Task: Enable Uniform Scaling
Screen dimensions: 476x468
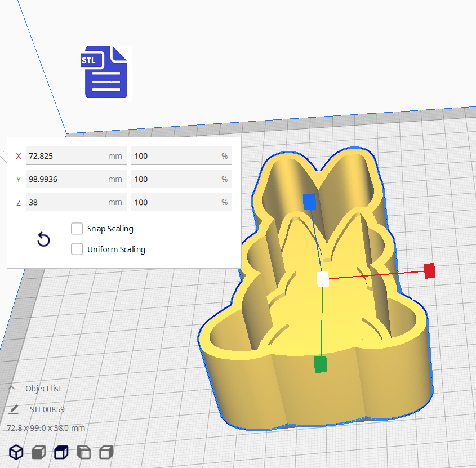Action: (x=77, y=249)
